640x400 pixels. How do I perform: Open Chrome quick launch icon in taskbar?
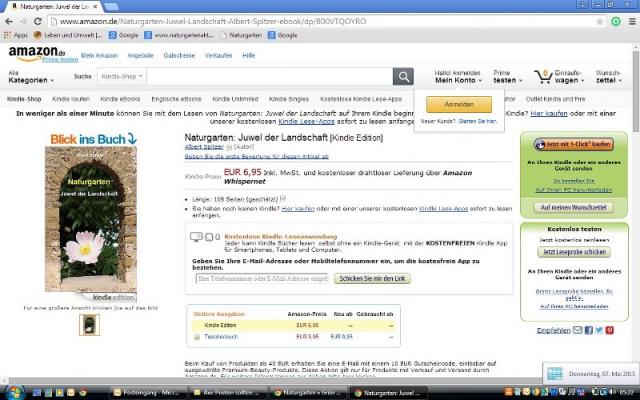(83, 393)
